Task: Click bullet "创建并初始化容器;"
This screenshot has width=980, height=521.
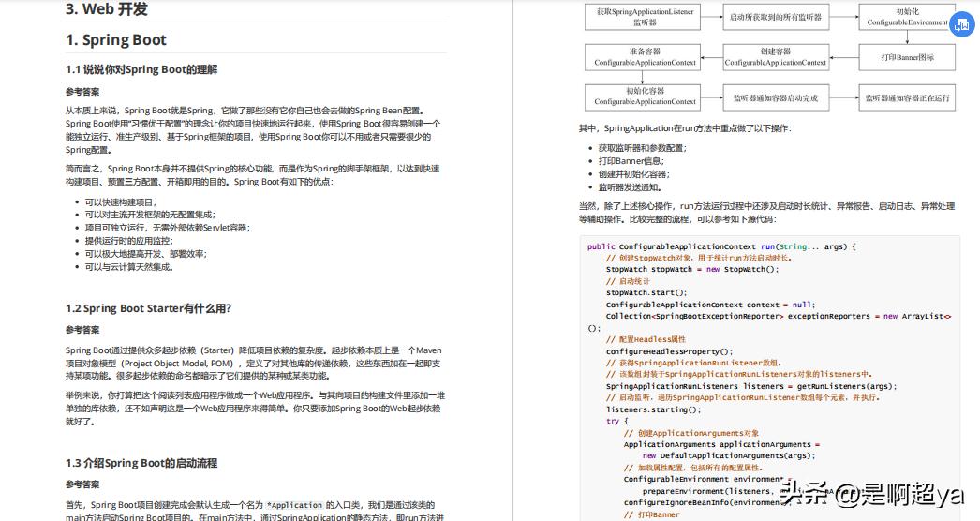Action: tap(633, 174)
